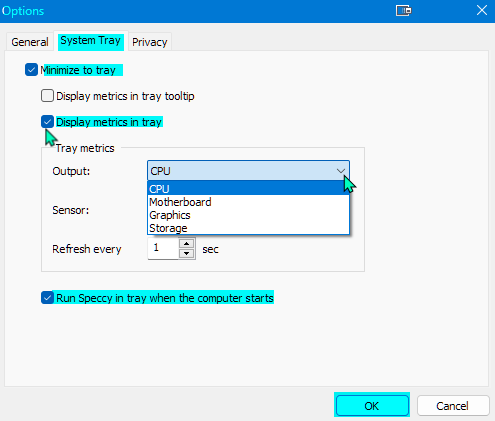Confirm settings with the OK button
Image resolution: width=495 pixels, height=421 pixels.
[372, 406]
